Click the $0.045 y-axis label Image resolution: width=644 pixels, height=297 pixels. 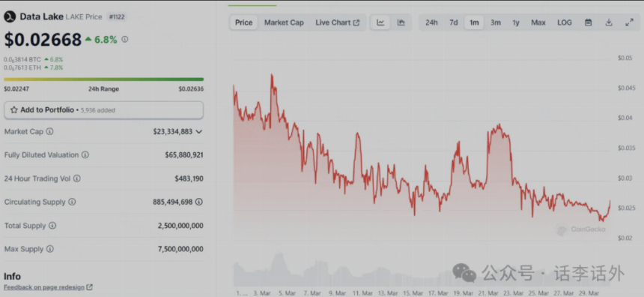pos(626,88)
